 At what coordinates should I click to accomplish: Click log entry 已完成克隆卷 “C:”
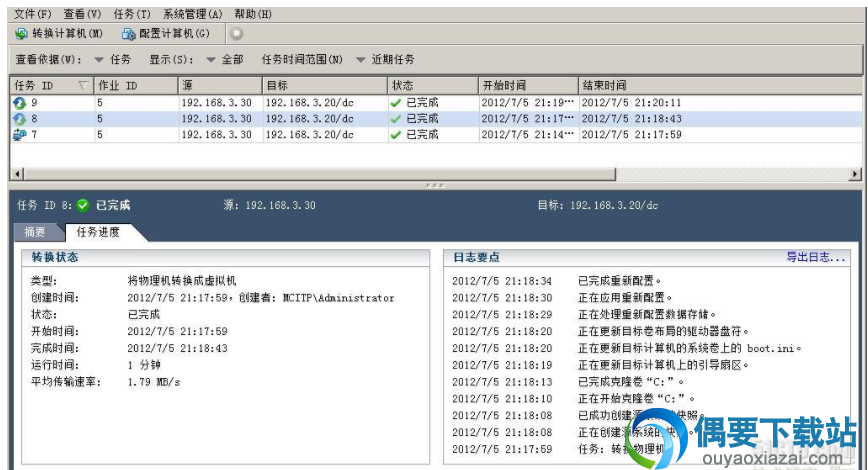point(631,382)
